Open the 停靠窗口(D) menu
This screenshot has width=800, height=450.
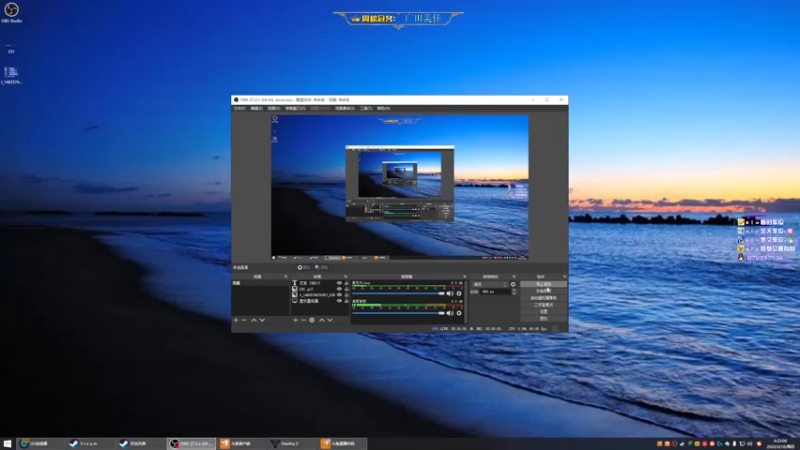pyautogui.click(x=295, y=108)
